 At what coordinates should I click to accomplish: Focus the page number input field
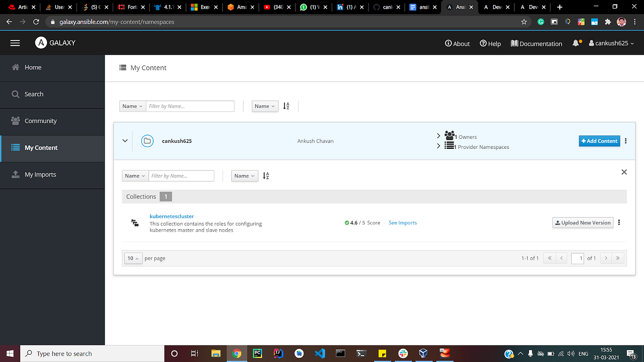[x=577, y=258]
